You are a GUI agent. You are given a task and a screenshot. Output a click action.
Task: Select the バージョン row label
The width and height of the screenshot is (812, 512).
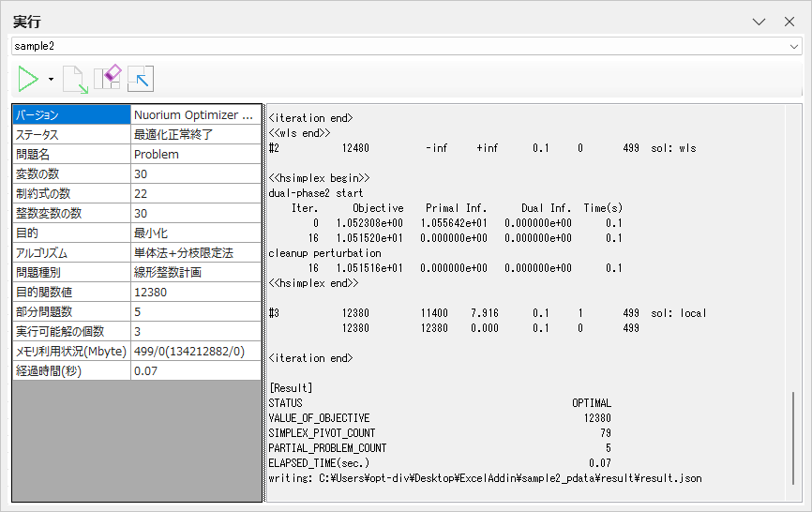71,115
